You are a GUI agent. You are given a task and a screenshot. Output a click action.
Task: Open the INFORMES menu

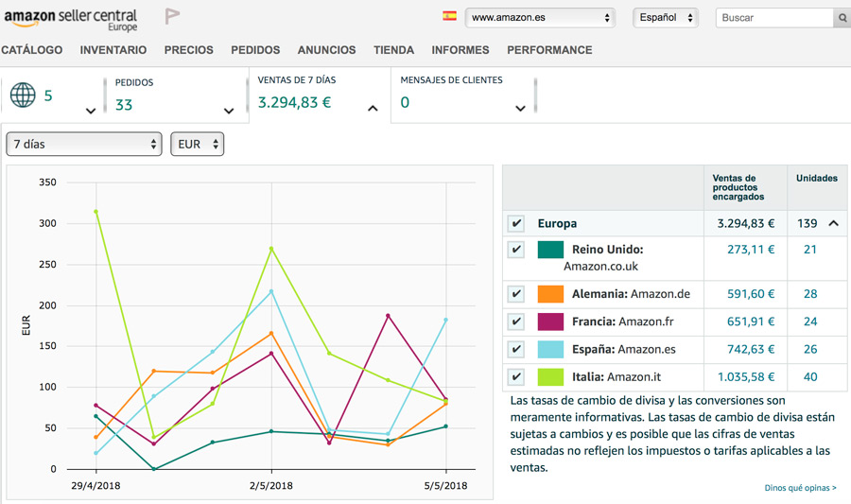point(460,50)
